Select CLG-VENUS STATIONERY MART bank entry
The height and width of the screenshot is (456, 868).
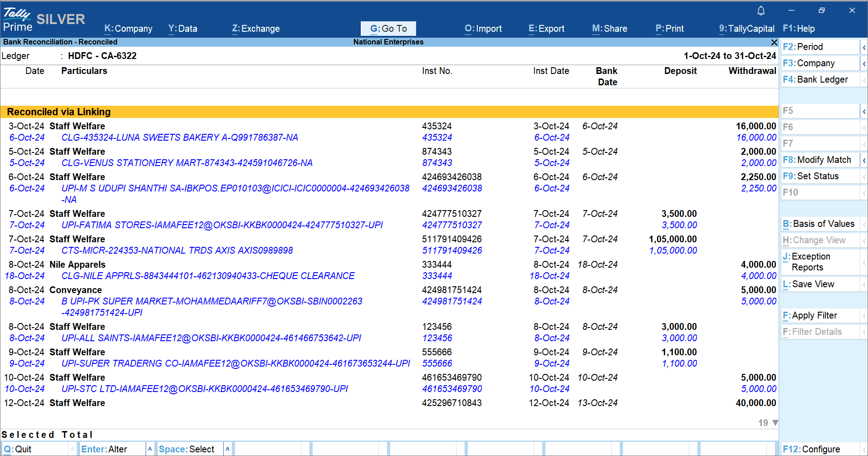(x=389, y=163)
